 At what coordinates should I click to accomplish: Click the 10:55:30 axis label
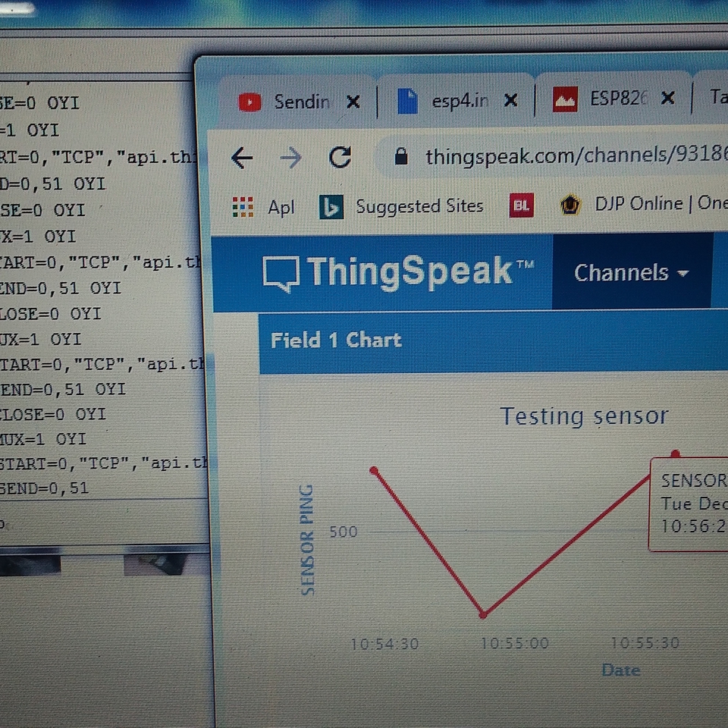[645, 642]
